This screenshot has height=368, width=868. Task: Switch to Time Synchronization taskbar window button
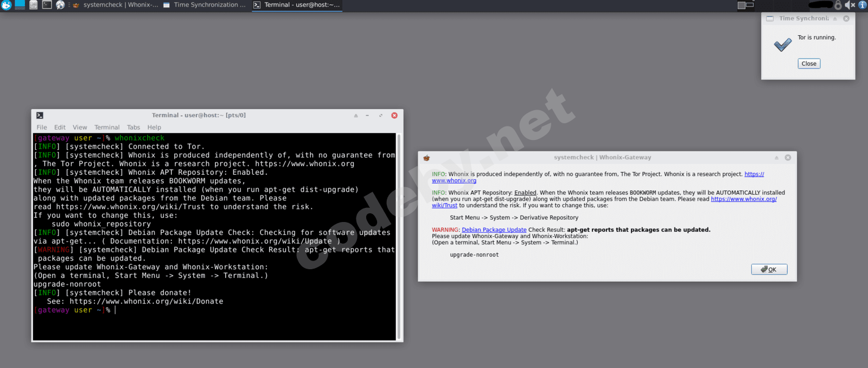205,5
